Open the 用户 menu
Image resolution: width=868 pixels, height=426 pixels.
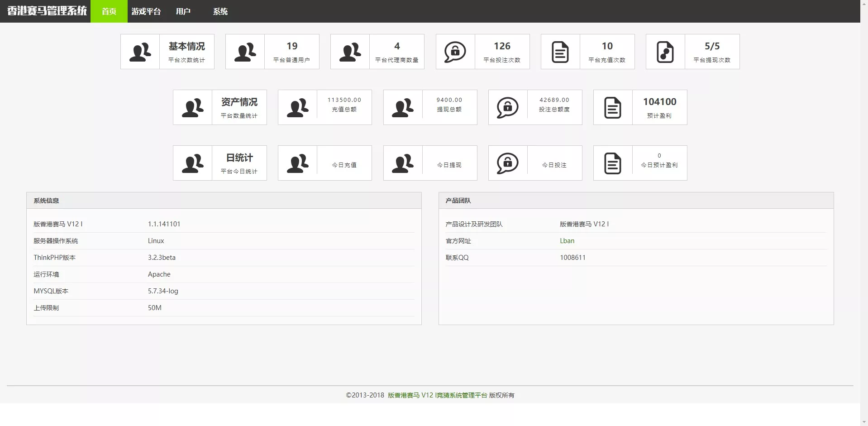click(183, 11)
